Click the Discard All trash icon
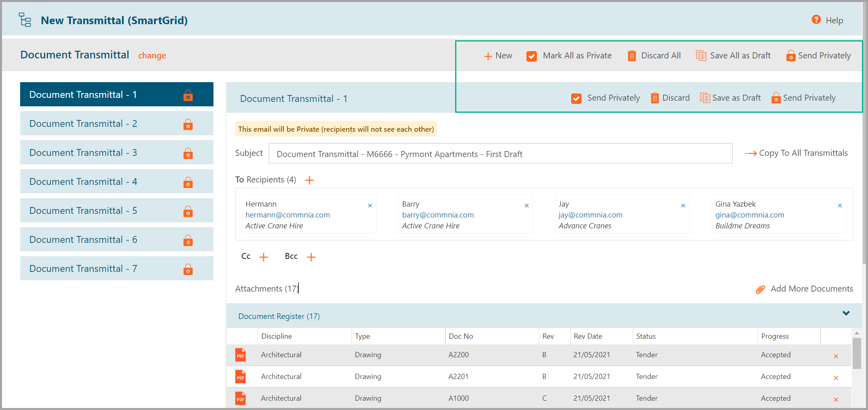Screen dimensions: 868x410 pos(632,56)
